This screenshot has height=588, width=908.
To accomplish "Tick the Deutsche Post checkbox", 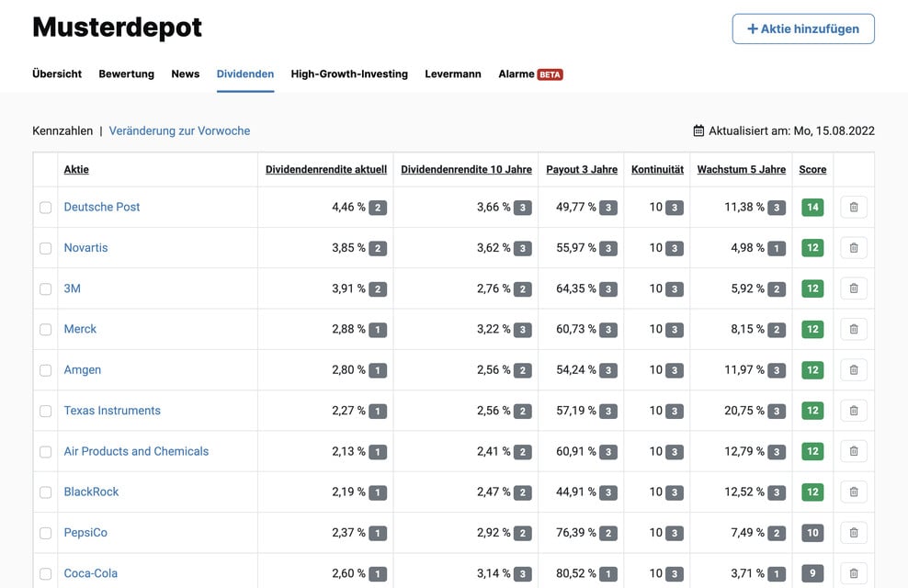I will [x=45, y=208].
